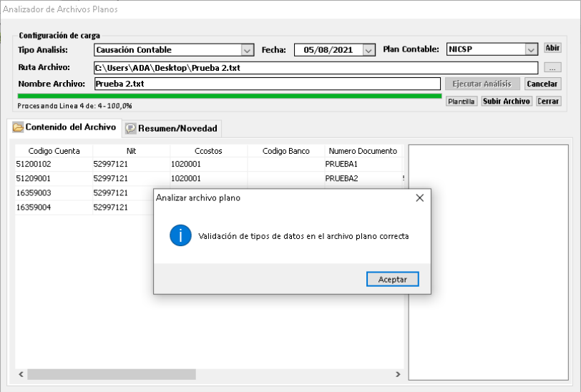Click the Cerrar button
581x392 pixels.
click(x=549, y=102)
